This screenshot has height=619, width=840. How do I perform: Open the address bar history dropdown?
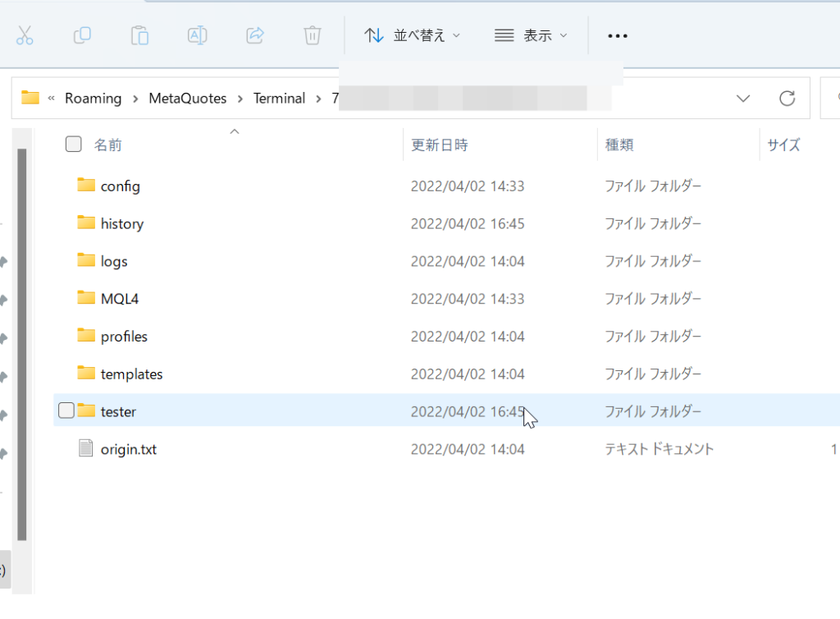point(743,99)
